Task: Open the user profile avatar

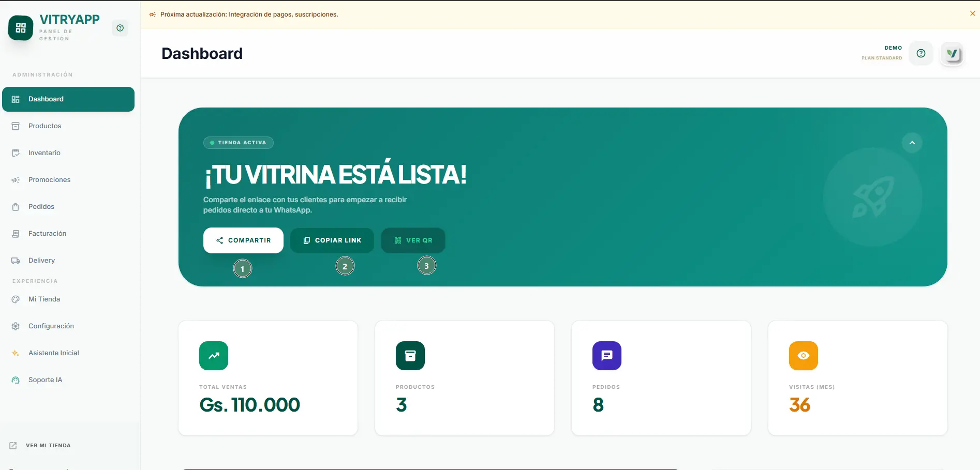Action: click(x=952, y=53)
